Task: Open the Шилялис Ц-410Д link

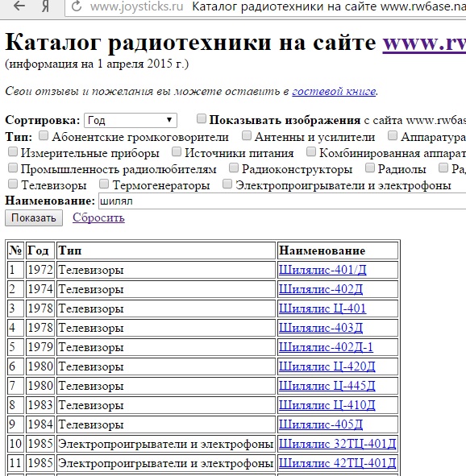Action: 327,405
